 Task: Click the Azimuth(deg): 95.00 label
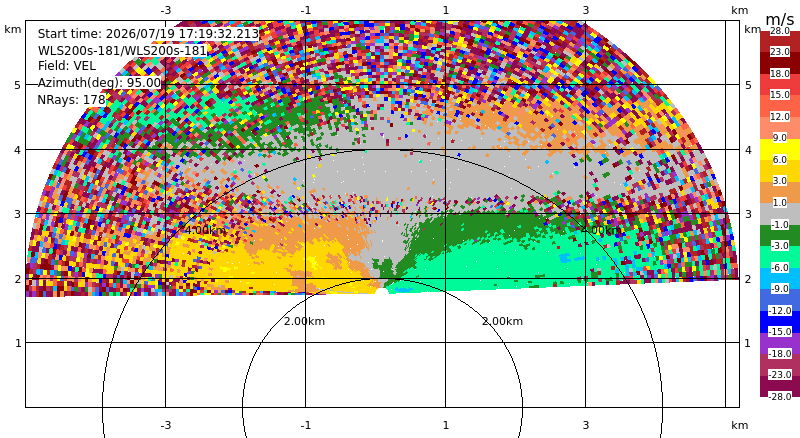point(99,83)
